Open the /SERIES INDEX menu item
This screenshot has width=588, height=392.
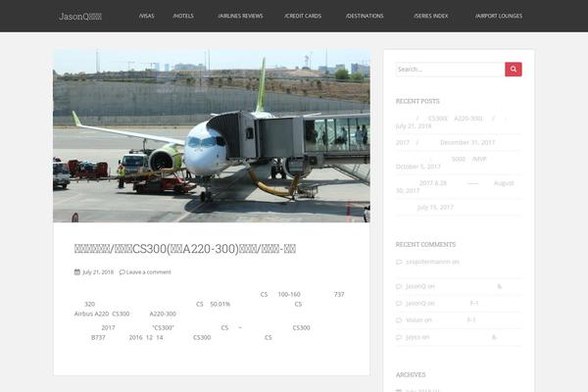coord(431,16)
